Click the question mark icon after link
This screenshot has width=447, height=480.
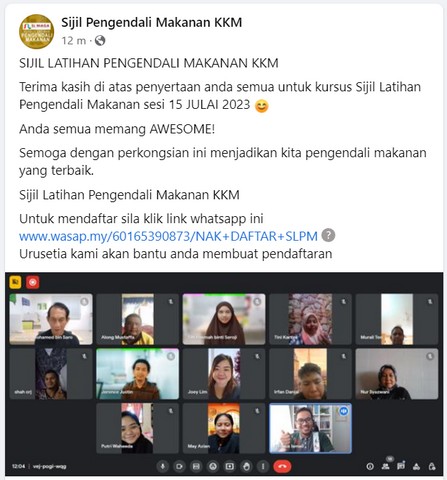328,235
